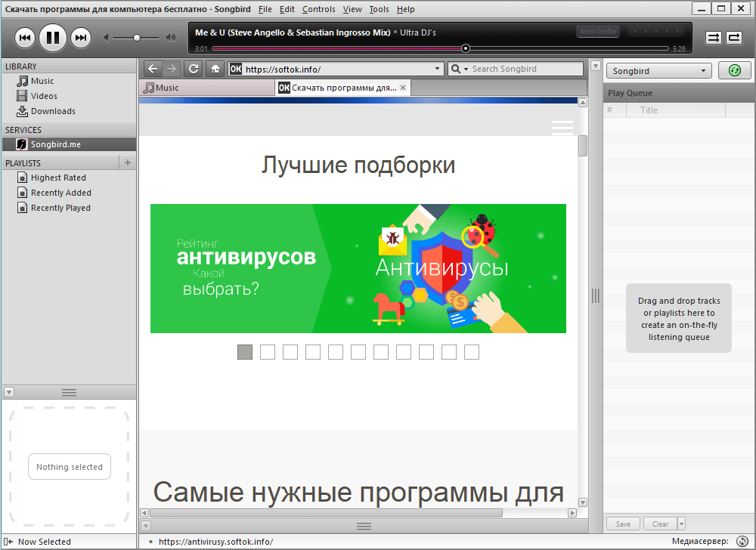
Task: Skip to next track
Action: pos(81,38)
